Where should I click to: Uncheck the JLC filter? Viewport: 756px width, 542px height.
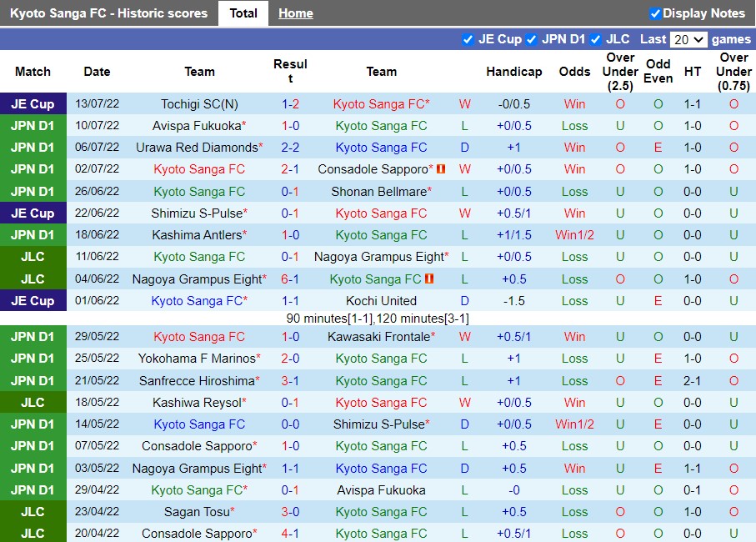tap(596, 38)
